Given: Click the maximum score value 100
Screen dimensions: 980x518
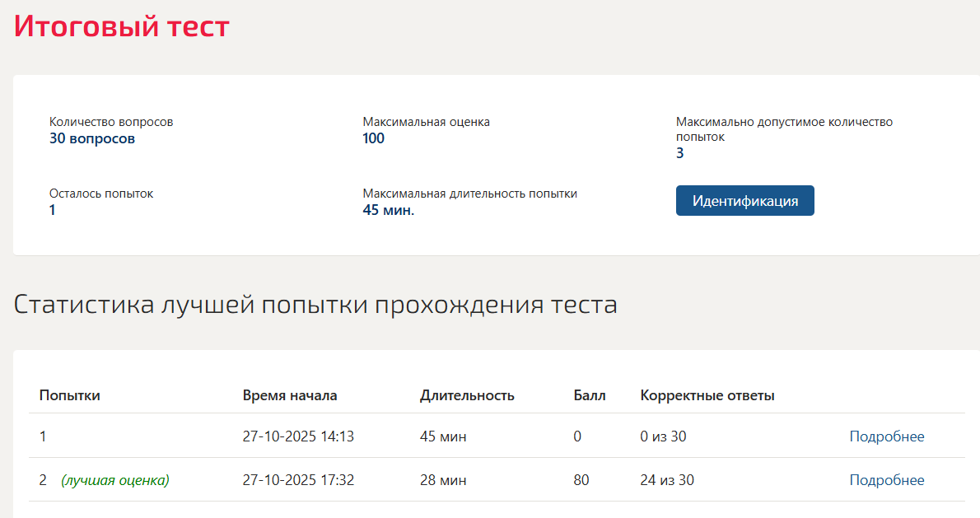Looking at the screenshot, I should click(373, 138).
